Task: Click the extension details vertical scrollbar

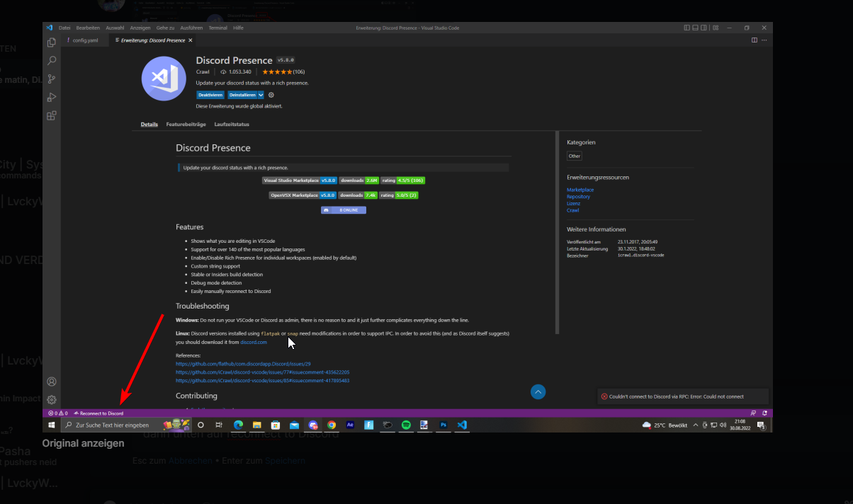Action: tap(558, 234)
